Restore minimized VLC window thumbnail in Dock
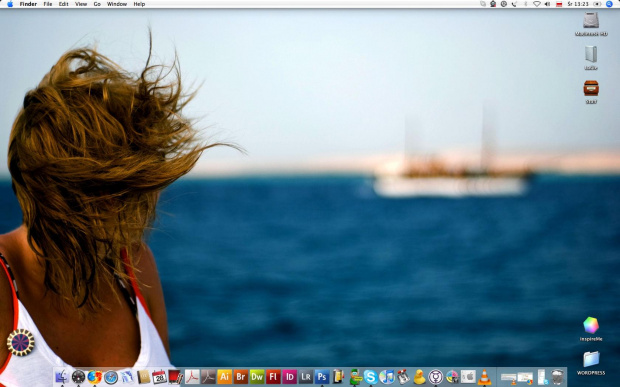 click(x=508, y=378)
